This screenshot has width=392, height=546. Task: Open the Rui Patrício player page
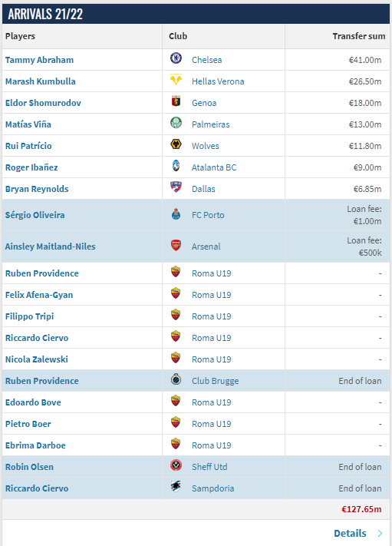28,146
